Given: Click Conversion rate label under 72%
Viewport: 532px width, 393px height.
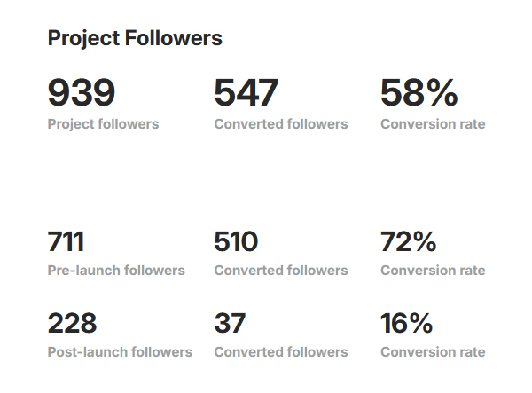Looking at the screenshot, I should coord(433,271).
